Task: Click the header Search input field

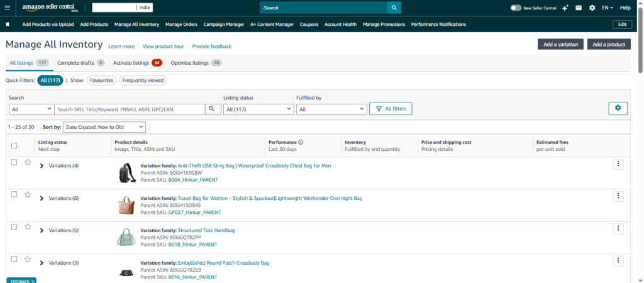Action: point(323,8)
